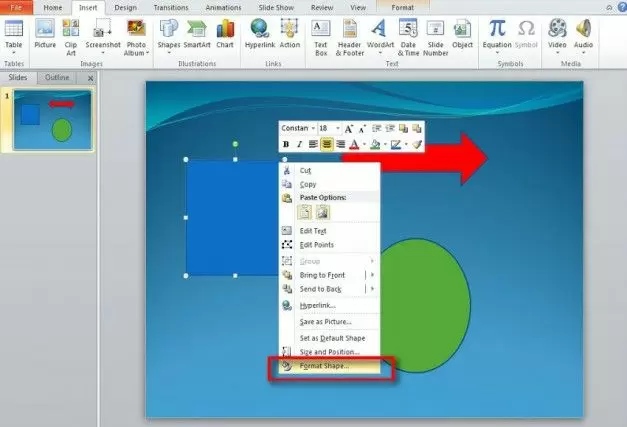Expand the Shapes gallery dropdown
The width and height of the screenshot is (627, 427).
click(x=169, y=53)
